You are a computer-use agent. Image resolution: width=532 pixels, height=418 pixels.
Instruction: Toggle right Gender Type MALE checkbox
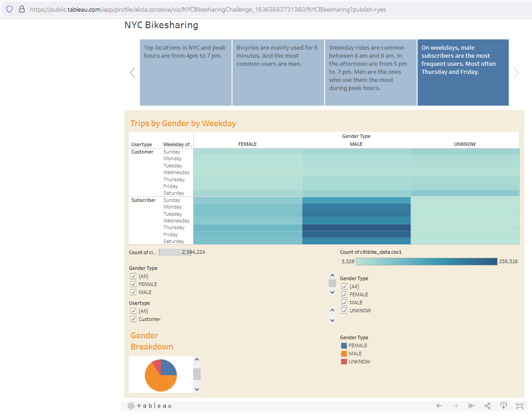point(344,303)
